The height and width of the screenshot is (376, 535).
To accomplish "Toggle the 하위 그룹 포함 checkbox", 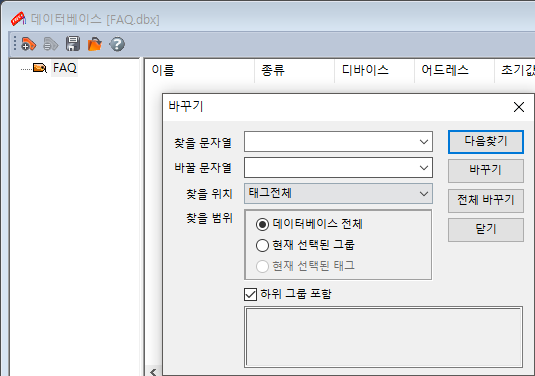I will [x=250, y=294].
